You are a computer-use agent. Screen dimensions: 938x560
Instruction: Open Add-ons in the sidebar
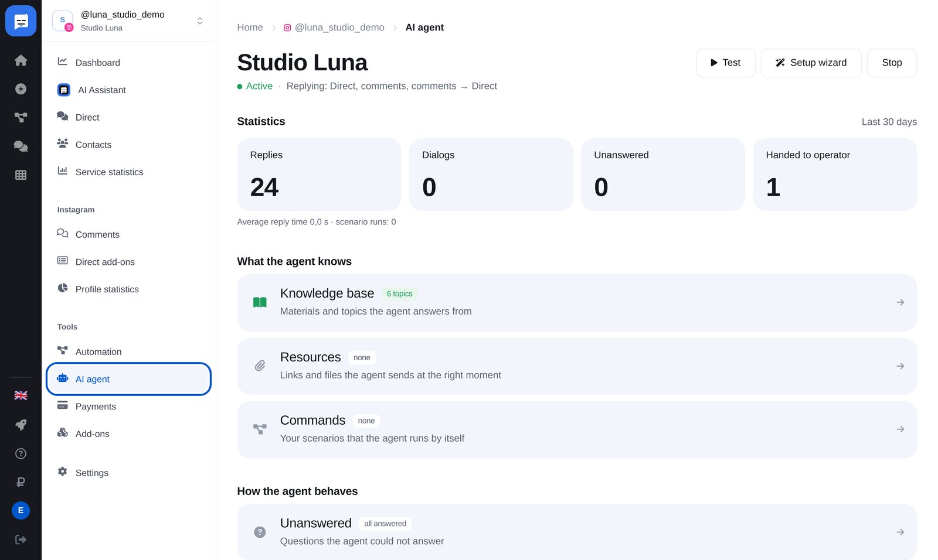click(x=129, y=433)
